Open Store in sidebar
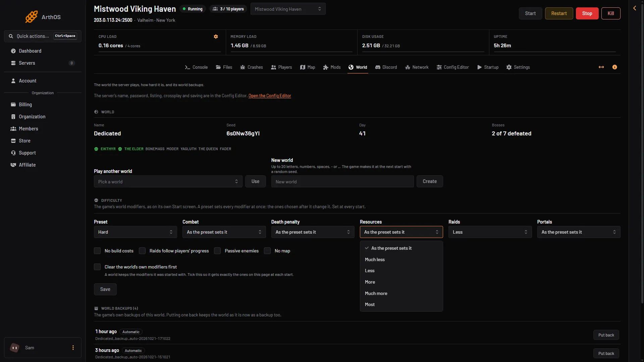Viewport: 644px width, 362px height. coord(43,141)
